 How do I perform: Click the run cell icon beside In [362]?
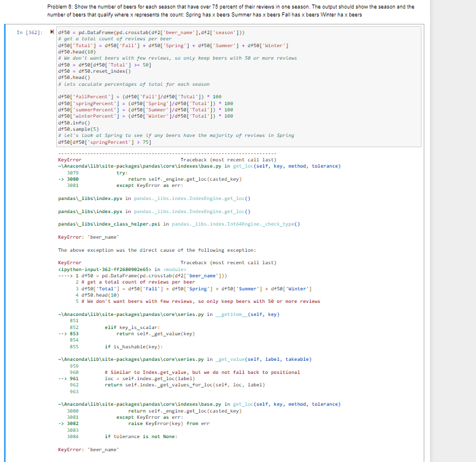(52, 32)
